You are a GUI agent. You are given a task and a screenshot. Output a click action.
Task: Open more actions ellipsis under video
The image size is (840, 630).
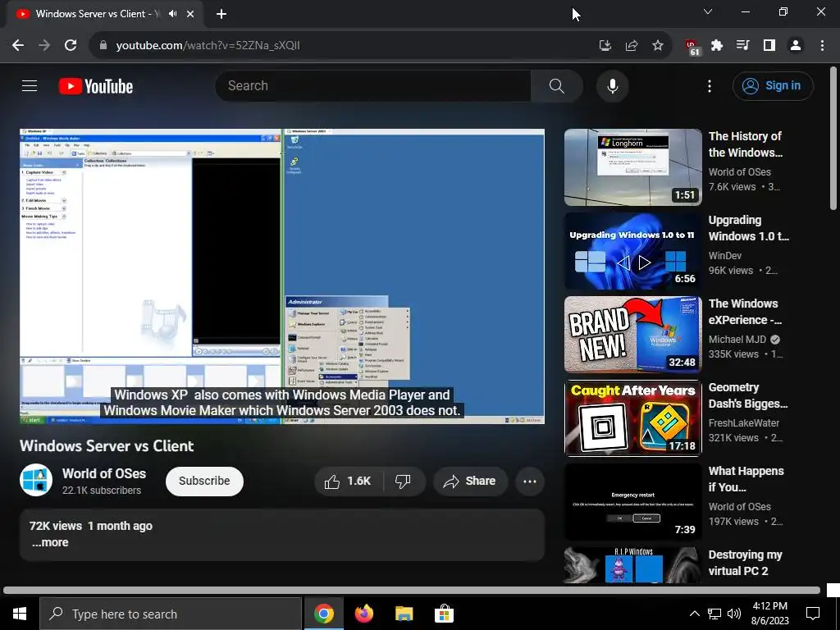click(x=530, y=481)
